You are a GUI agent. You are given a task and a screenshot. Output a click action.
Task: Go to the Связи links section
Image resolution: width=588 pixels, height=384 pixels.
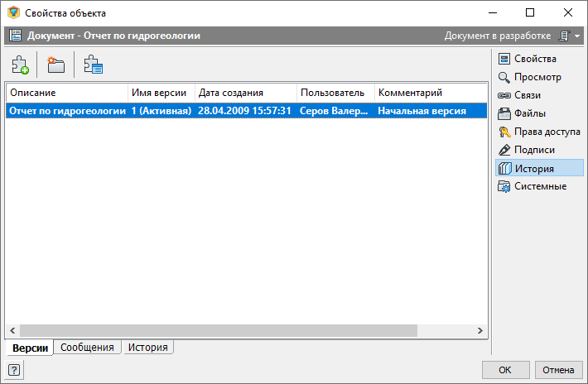(527, 95)
